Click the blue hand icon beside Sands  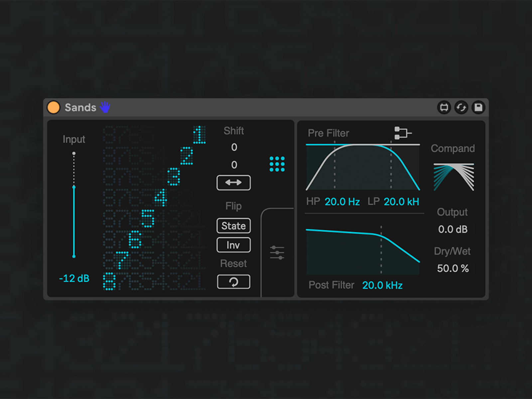(105, 107)
